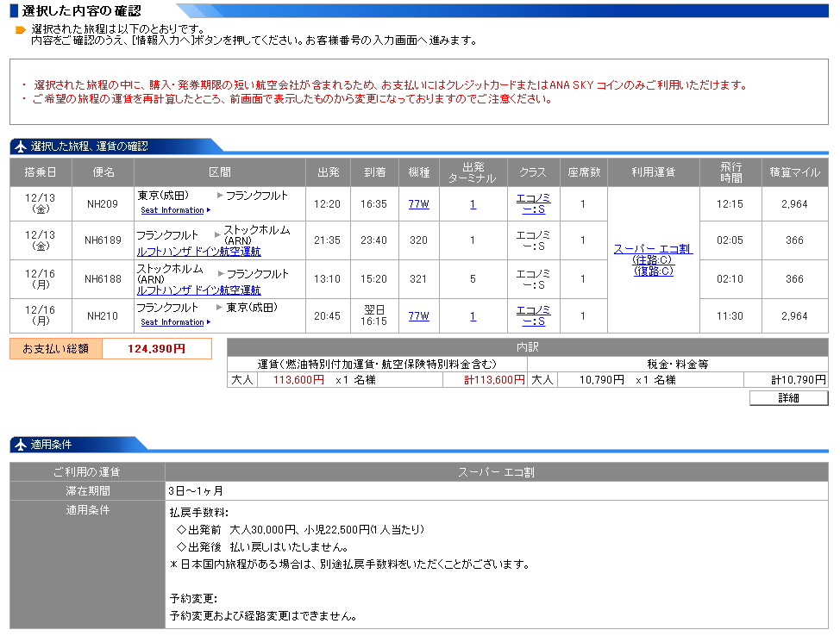Select flight number NH209 cell
The image size is (840, 636).
tap(103, 204)
